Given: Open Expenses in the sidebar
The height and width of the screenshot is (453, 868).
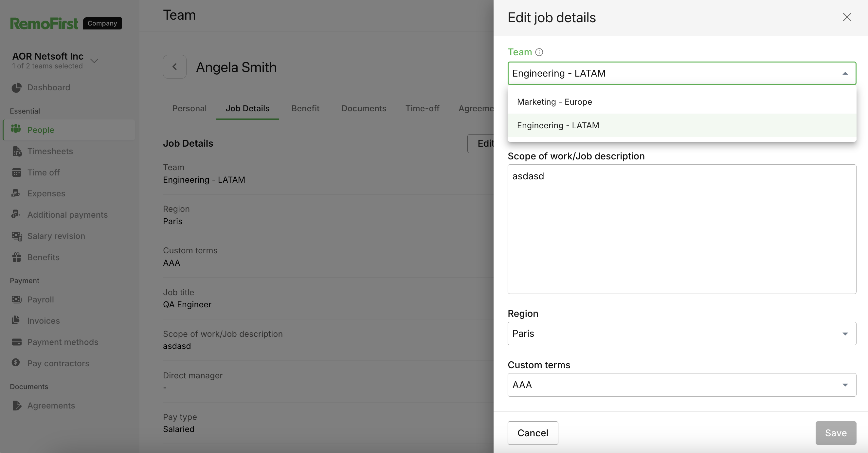Looking at the screenshot, I should (46, 193).
